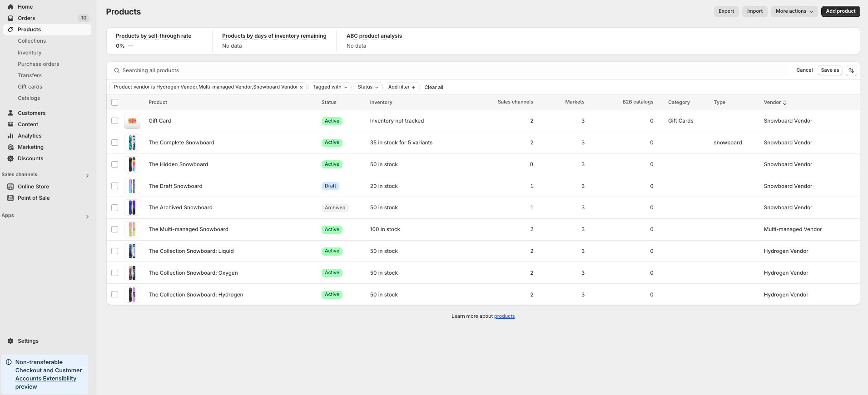Expand the Sales channels section arrow
The image size is (868, 395).
point(87,176)
